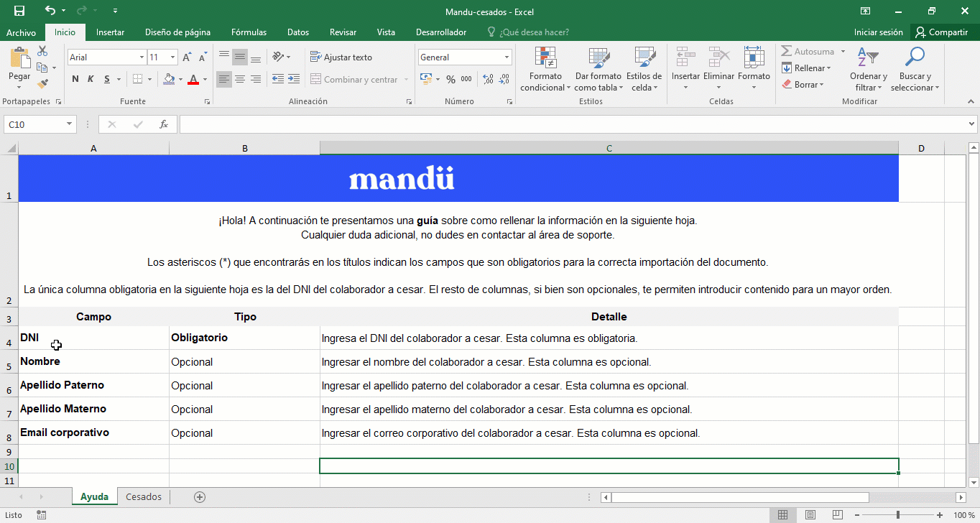Open Estilos de celda gallery
This screenshot has height=523, width=980.
[644, 70]
